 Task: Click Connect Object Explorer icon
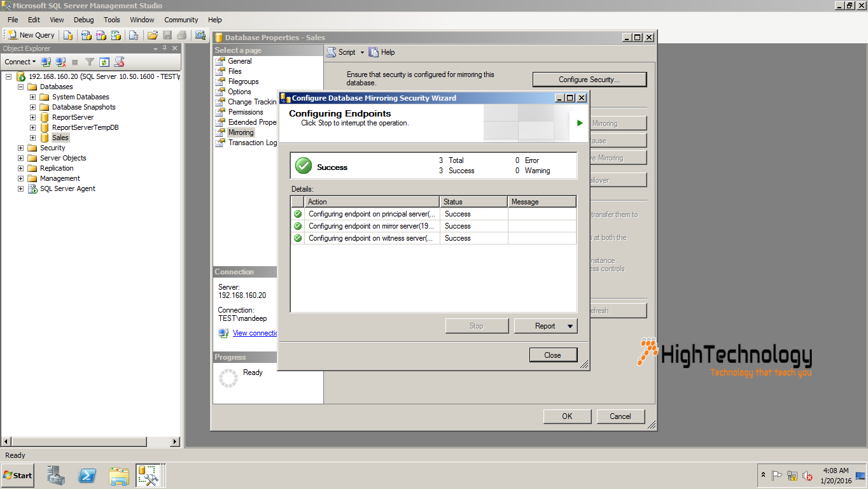46,62
